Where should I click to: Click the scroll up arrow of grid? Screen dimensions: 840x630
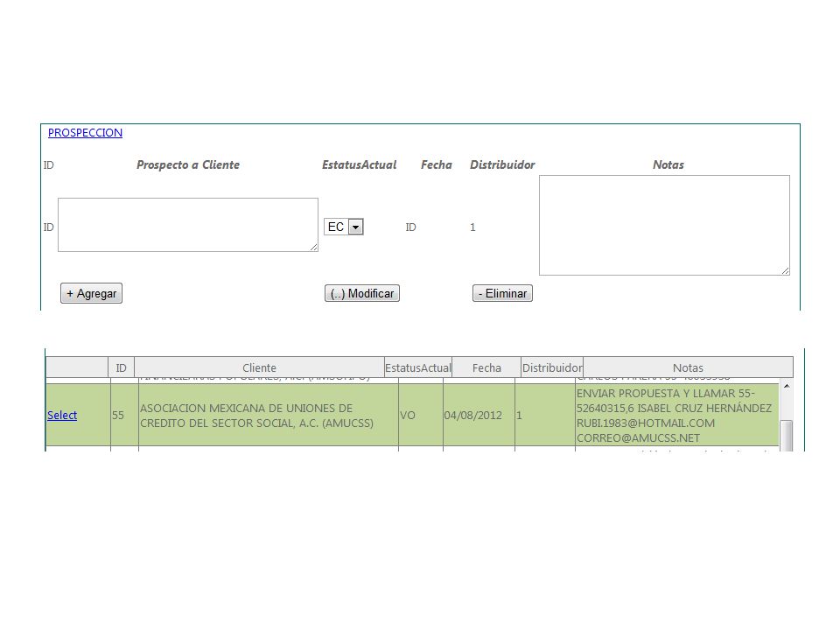pos(787,386)
